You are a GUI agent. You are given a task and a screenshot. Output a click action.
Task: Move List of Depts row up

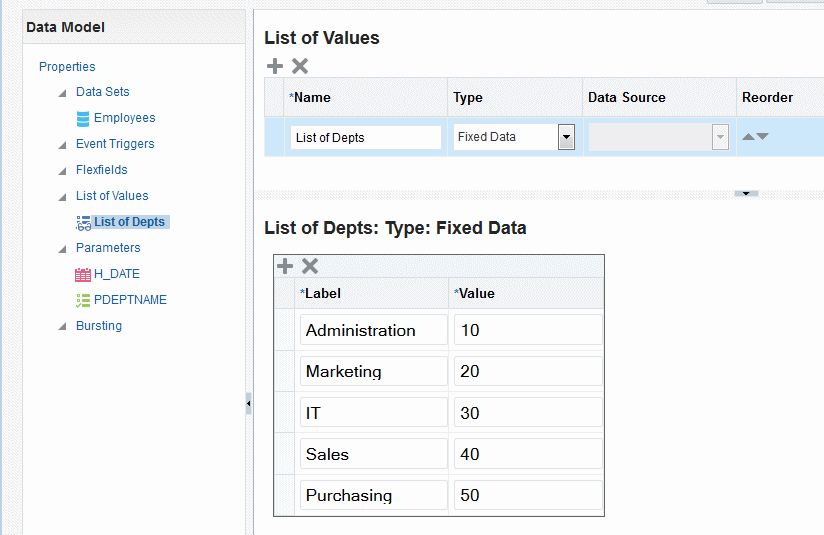coord(748,137)
